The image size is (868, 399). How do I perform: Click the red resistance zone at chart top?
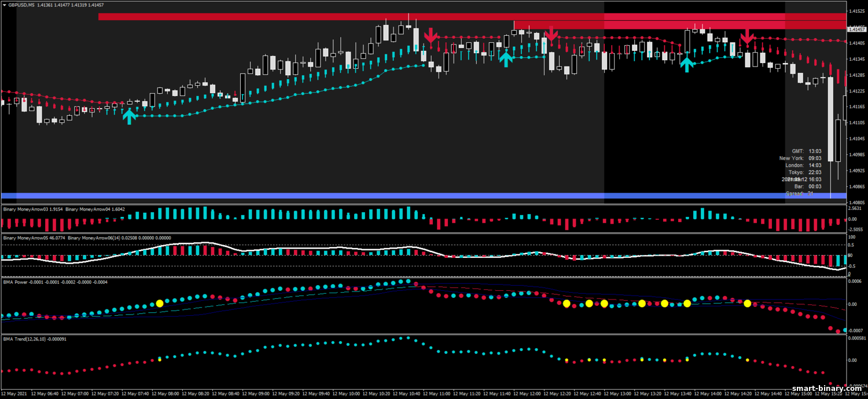347,17
